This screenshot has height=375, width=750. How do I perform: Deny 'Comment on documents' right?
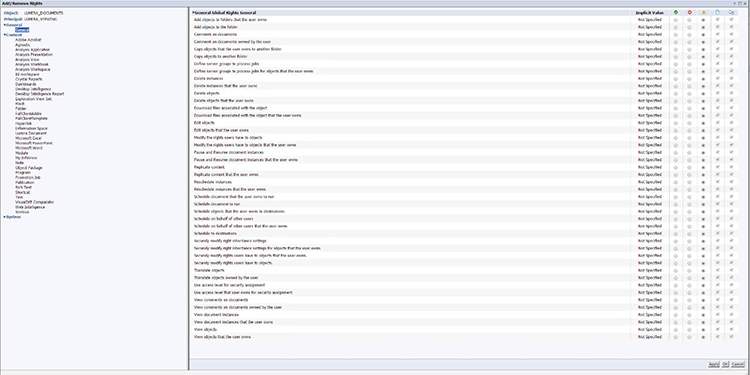[689, 34]
